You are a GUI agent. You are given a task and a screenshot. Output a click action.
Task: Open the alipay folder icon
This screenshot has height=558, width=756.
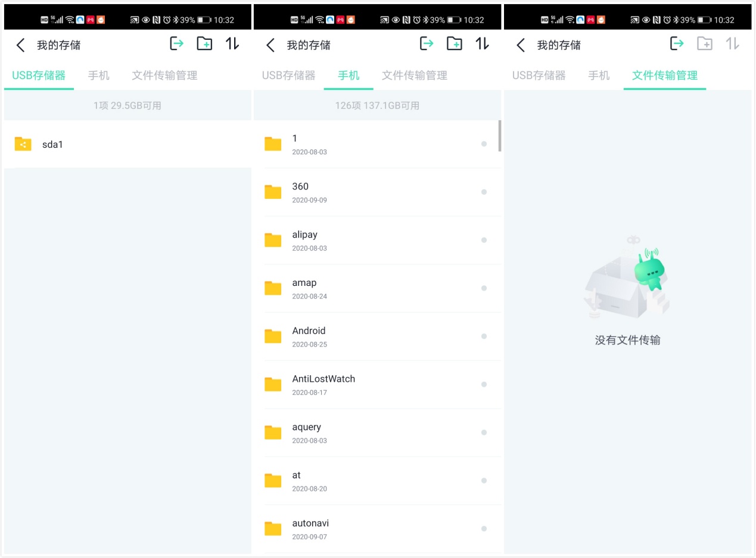pos(272,240)
